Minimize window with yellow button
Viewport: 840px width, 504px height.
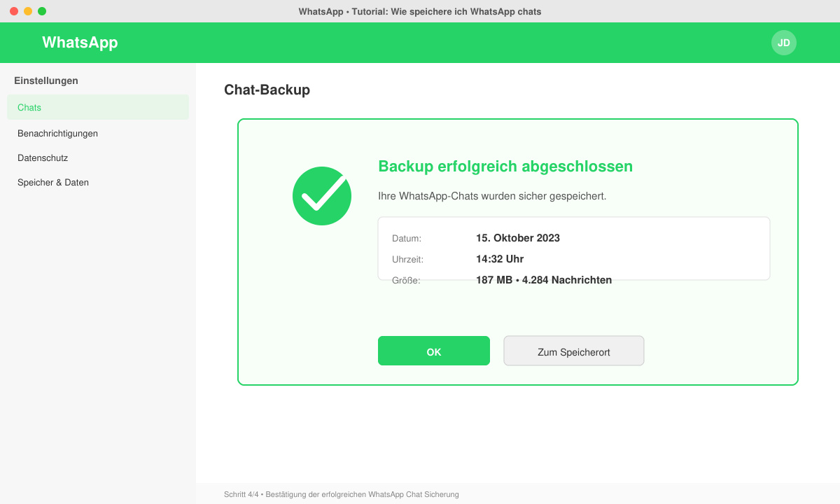coord(28,11)
